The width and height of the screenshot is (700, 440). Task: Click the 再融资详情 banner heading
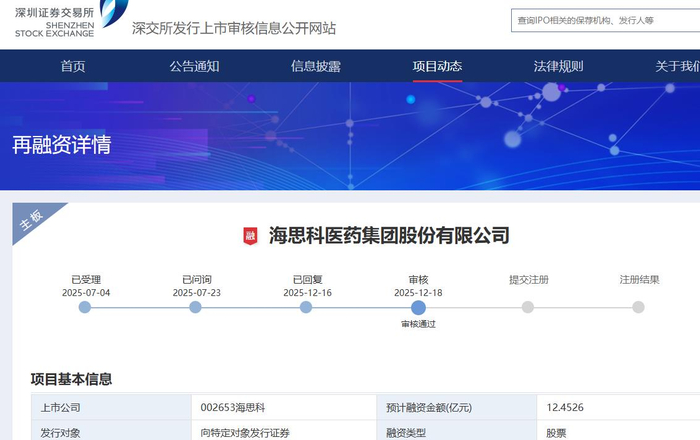pos(62,145)
